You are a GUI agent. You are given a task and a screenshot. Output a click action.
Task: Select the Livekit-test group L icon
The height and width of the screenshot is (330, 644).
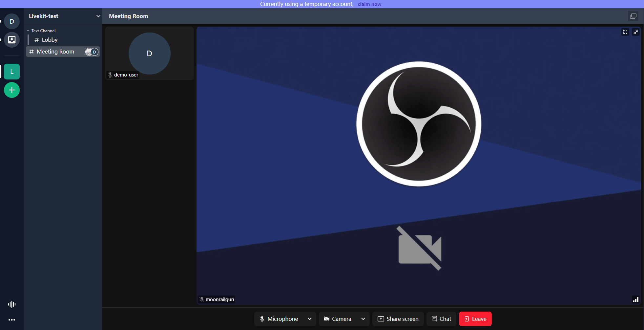[12, 72]
